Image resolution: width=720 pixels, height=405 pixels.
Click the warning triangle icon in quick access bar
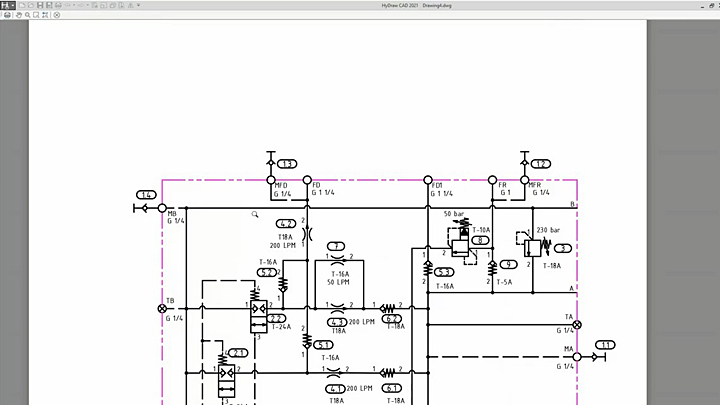tap(130, 6)
